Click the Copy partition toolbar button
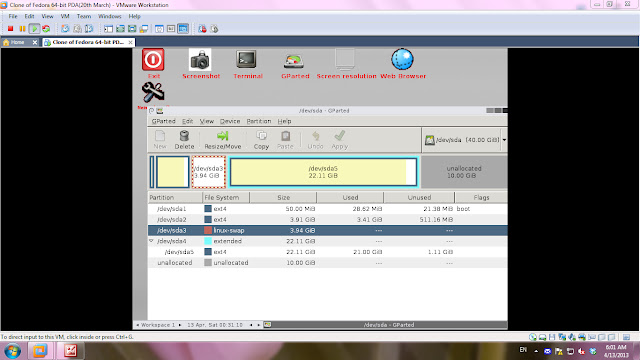The height and width of the screenshot is (360, 640). pyautogui.click(x=261, y=140)
